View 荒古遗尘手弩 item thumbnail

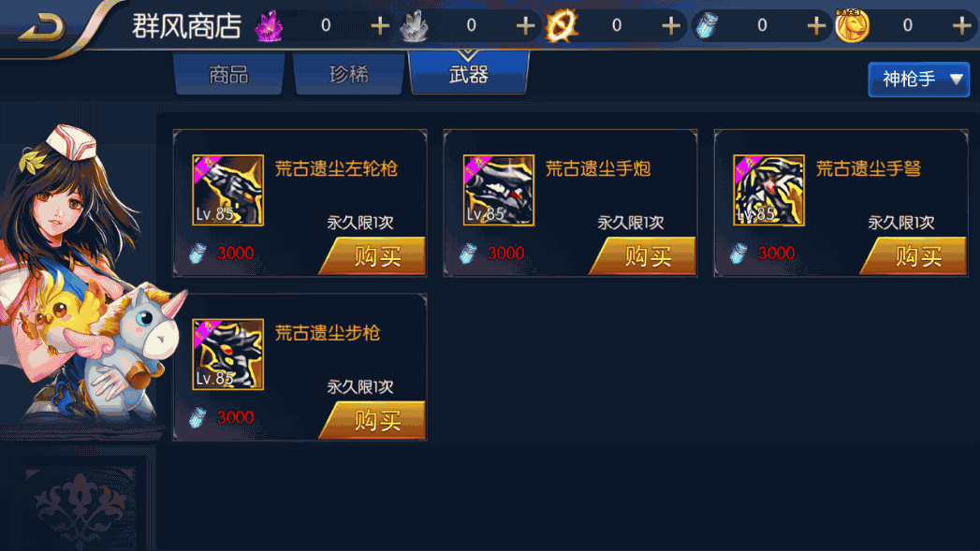click(768, 190)
